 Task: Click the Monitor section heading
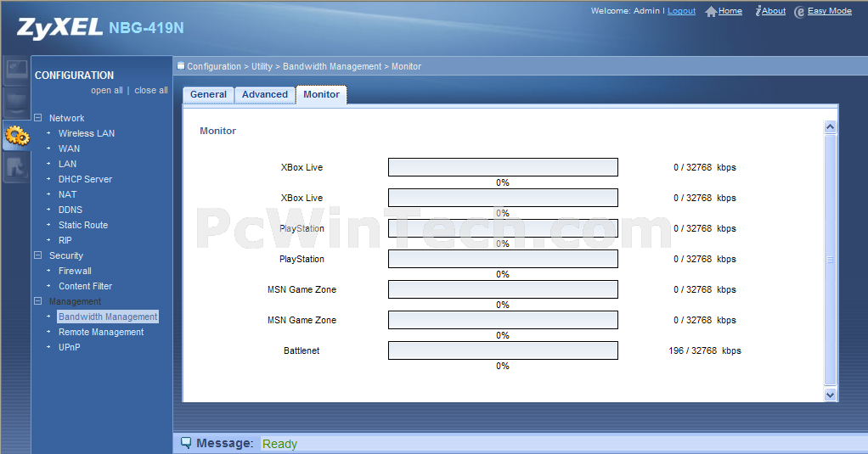pos(217,131)
